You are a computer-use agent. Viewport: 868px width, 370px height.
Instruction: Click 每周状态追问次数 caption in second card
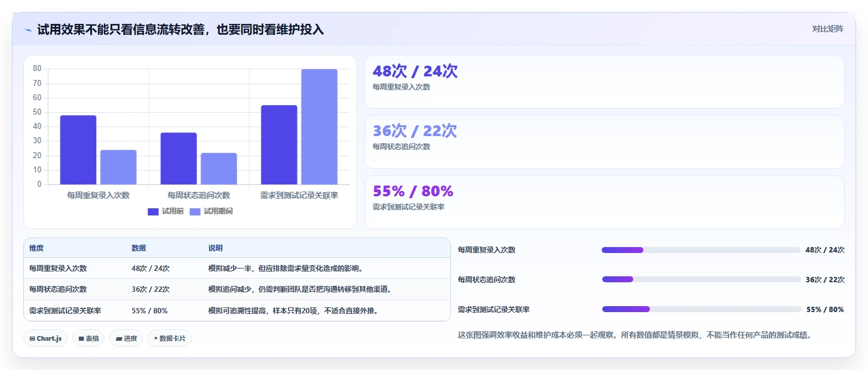(x=401, y=146)
